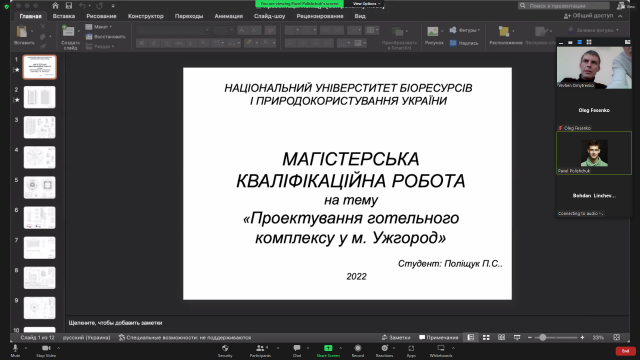Click the Zoom Record icon
This screenshot has width=640, height=360.
coord(358,348)
